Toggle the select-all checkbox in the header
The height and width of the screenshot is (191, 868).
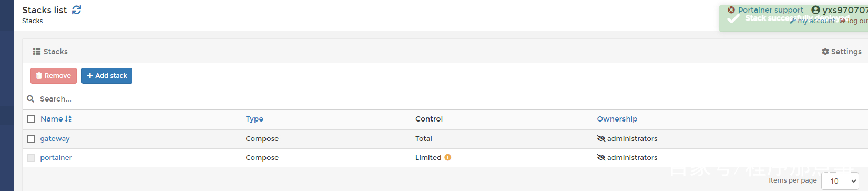tap(31, 119)
